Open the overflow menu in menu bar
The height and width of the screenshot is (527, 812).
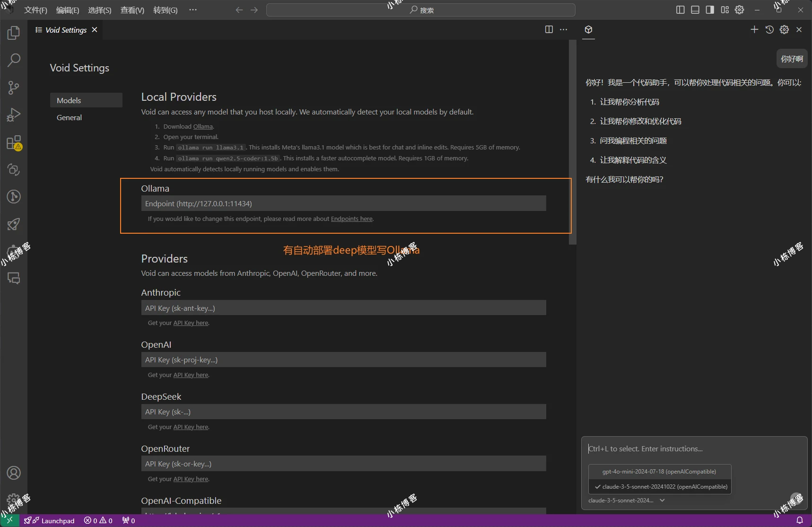click(193, 10)
